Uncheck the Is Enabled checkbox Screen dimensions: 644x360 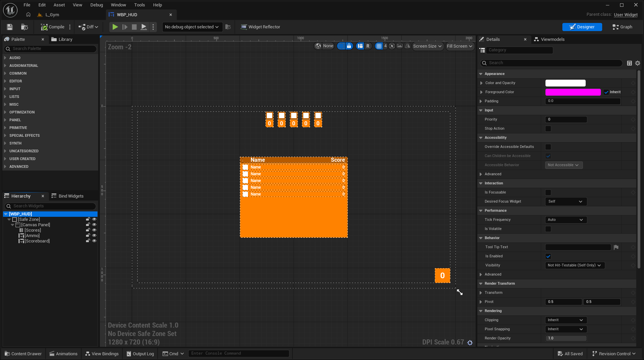click(548, 256)
